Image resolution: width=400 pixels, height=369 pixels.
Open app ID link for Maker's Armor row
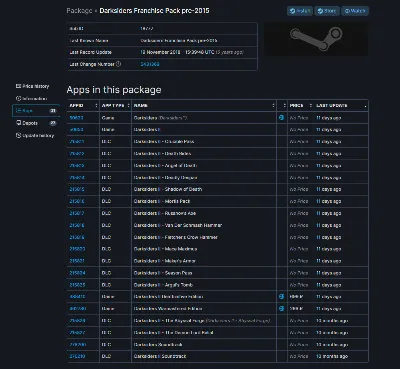coord(77,261)
